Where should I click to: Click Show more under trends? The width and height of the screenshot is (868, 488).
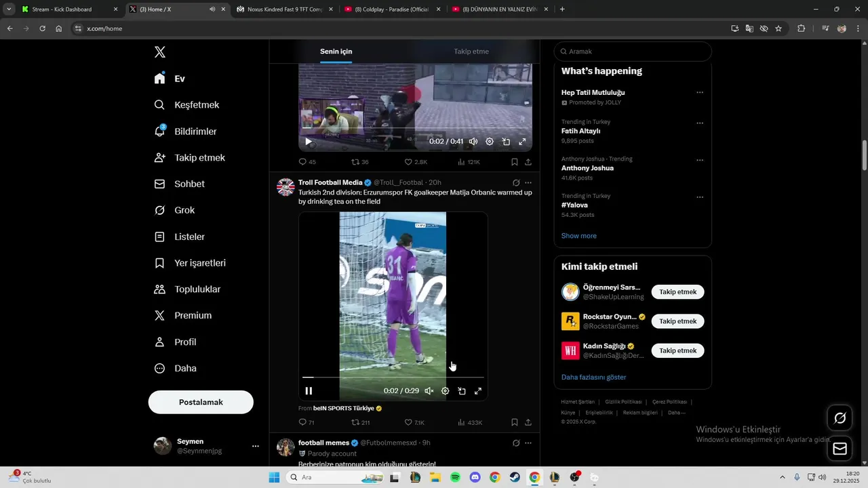coord(579,236)
